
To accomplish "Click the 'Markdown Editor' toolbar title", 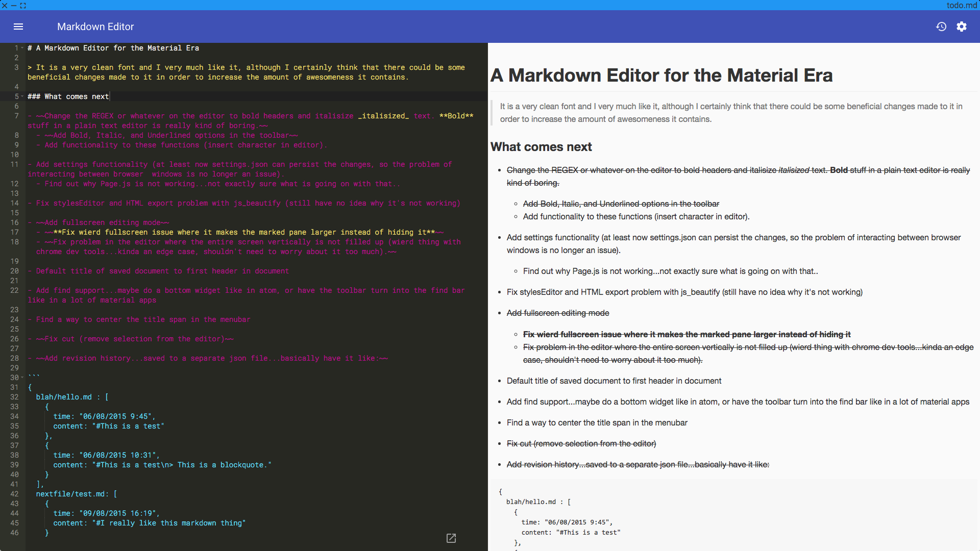I will [95, 27].
